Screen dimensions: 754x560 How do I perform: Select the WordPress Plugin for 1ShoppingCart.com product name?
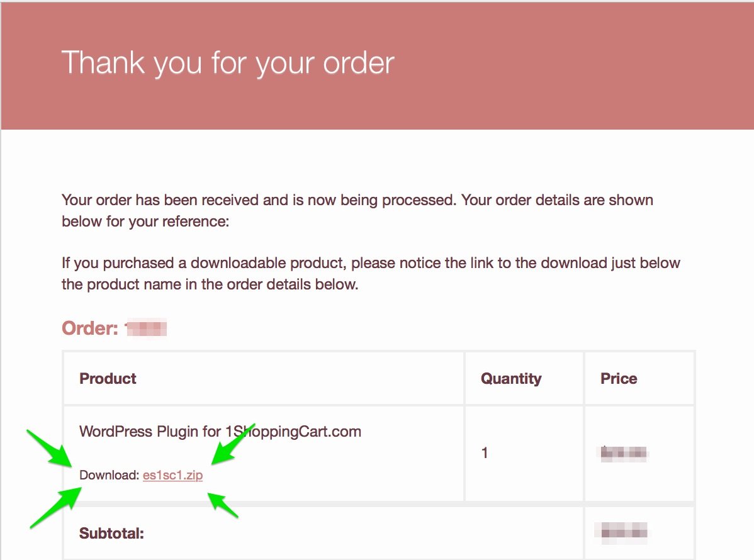pyautogui.click(x=220, y=431)
